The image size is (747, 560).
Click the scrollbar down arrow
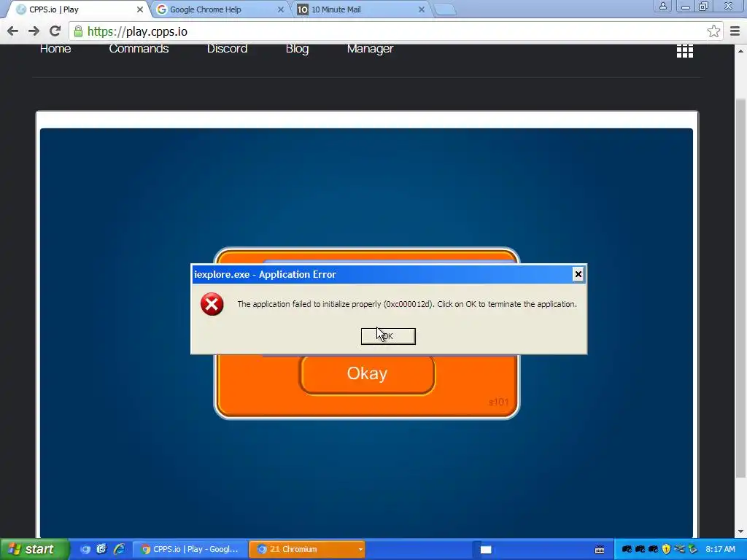(740, 532)
